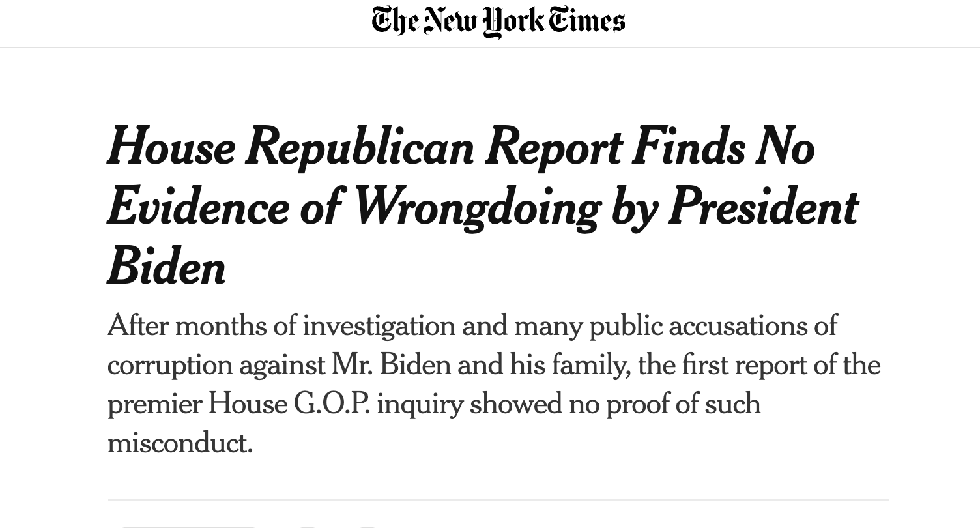Click the divider line below the summary
The height and width of the screenshot is (528, 980).
click(498, 500)
